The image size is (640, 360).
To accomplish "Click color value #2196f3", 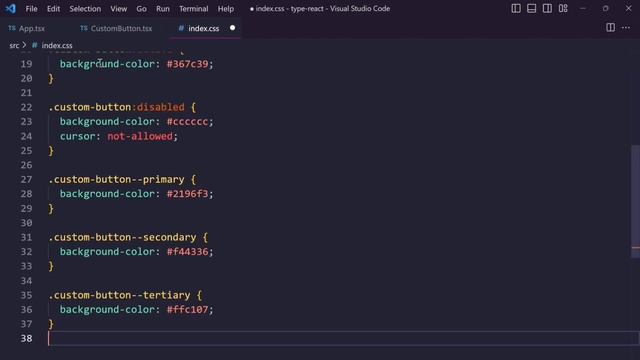I will [187, 194].
